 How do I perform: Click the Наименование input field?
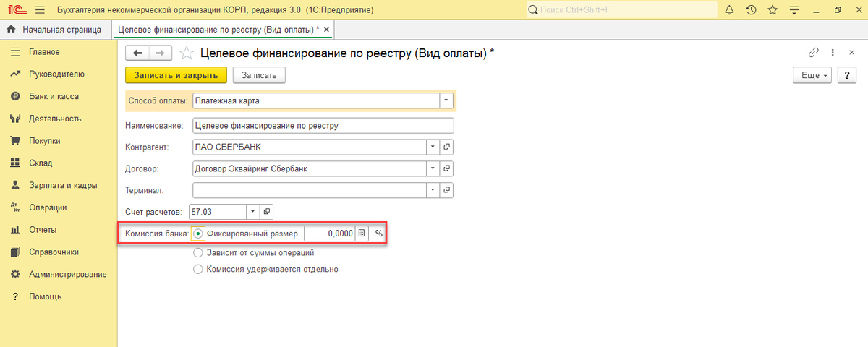[x=323, y=125]
